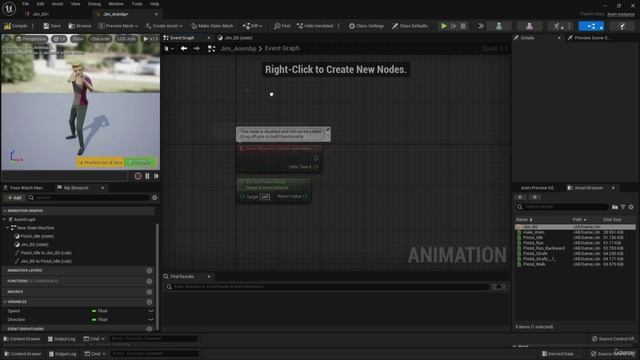
Task: Open physics asset mode icon
Action: coord(622,26)
